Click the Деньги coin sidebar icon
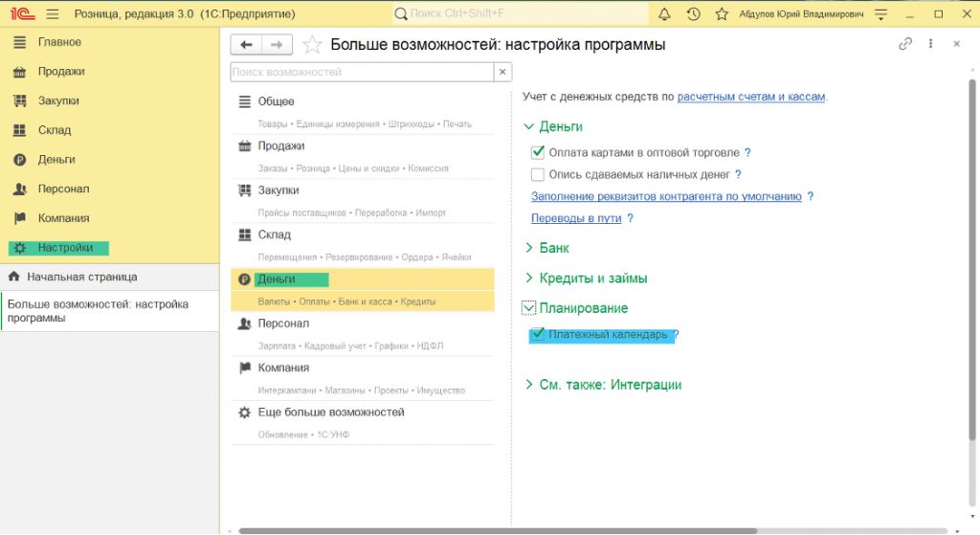980x535 pixels. [20, 160]
